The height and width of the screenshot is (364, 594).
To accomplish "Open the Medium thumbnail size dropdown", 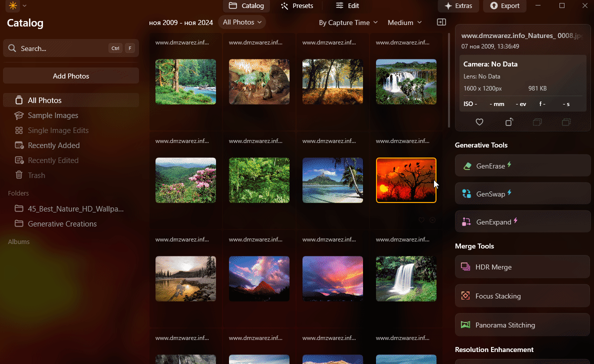I will coord(404,22).
